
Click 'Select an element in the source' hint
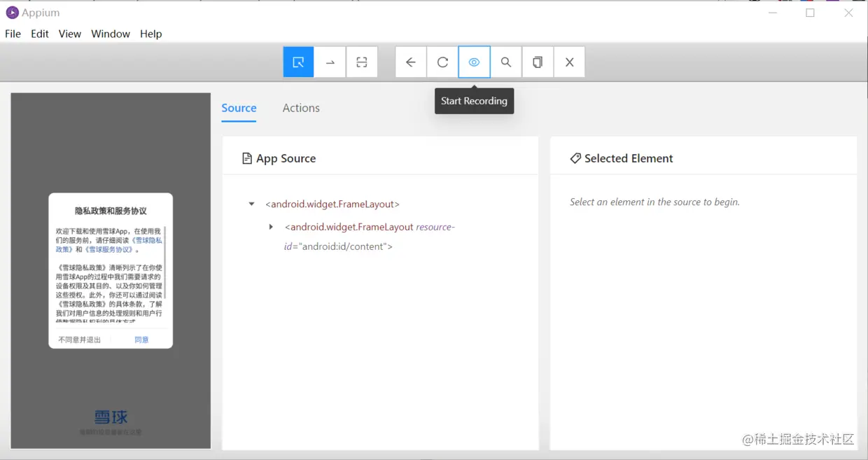point(654,202)
